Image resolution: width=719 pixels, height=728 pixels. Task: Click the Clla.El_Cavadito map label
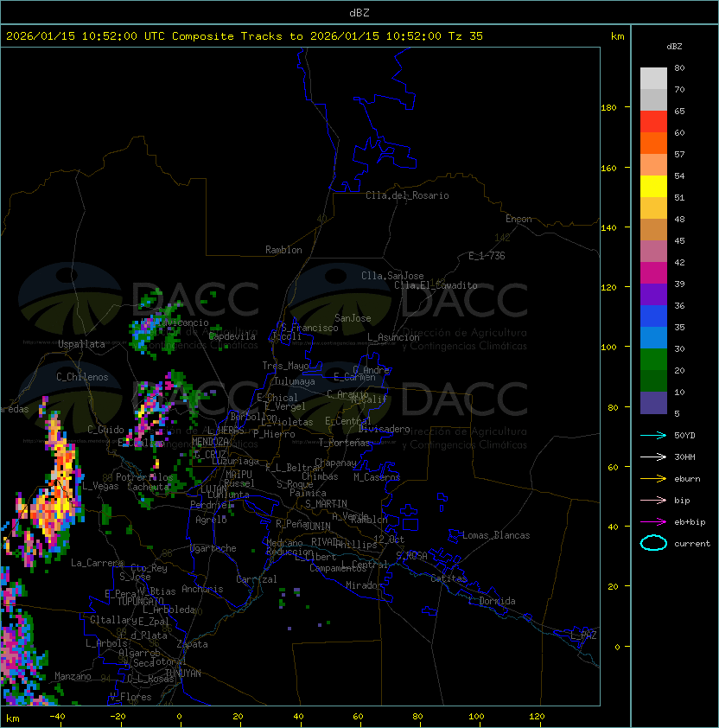pyautogui.click(x=436, y=285)
